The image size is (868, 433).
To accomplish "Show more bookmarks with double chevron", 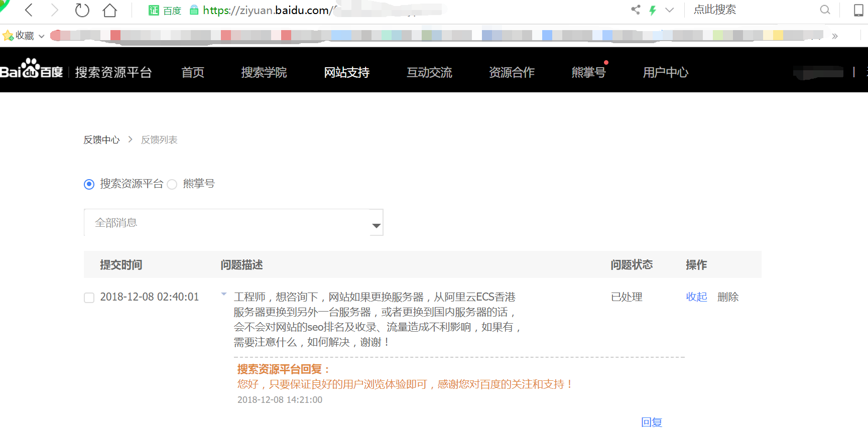I will click(x=834, y=36).
